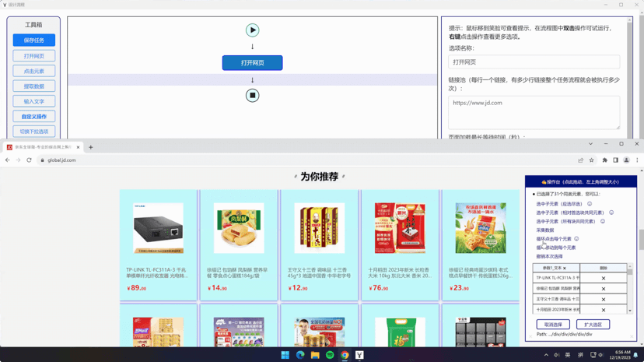644x362 pixels.
Task: Open a new browser tab
Action: coord(91,147)
